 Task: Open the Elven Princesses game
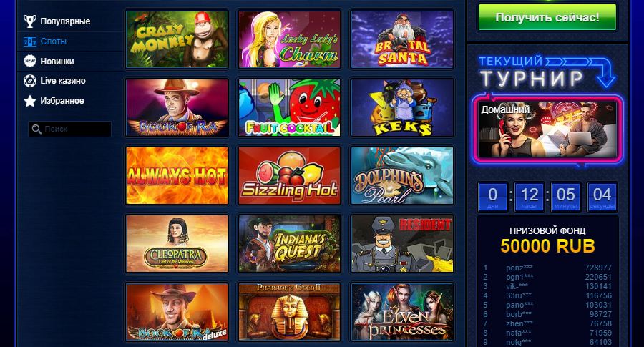point(402,312)
